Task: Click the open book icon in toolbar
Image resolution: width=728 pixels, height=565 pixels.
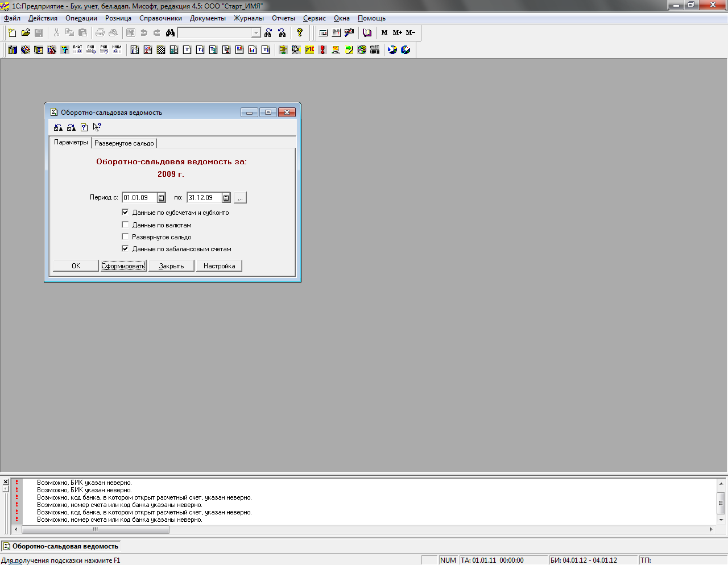Action: pos(367,33)
